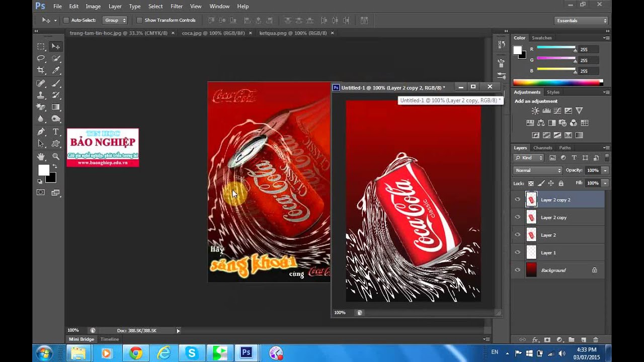Image resolution: width=644 pixels, height=362 pixels.
Task: Add a layer mask
Action: 547,340
